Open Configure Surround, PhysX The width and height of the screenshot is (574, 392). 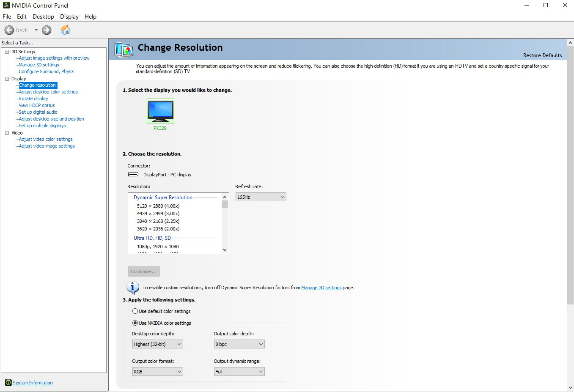click(x=46, y=71)
